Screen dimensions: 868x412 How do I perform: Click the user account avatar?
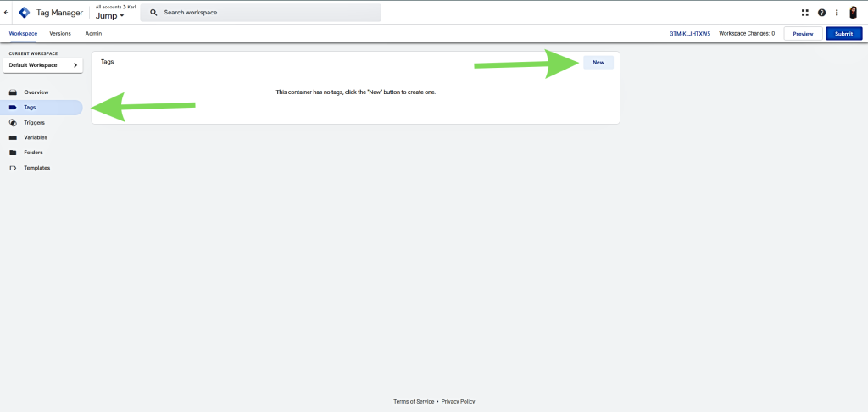854,13
